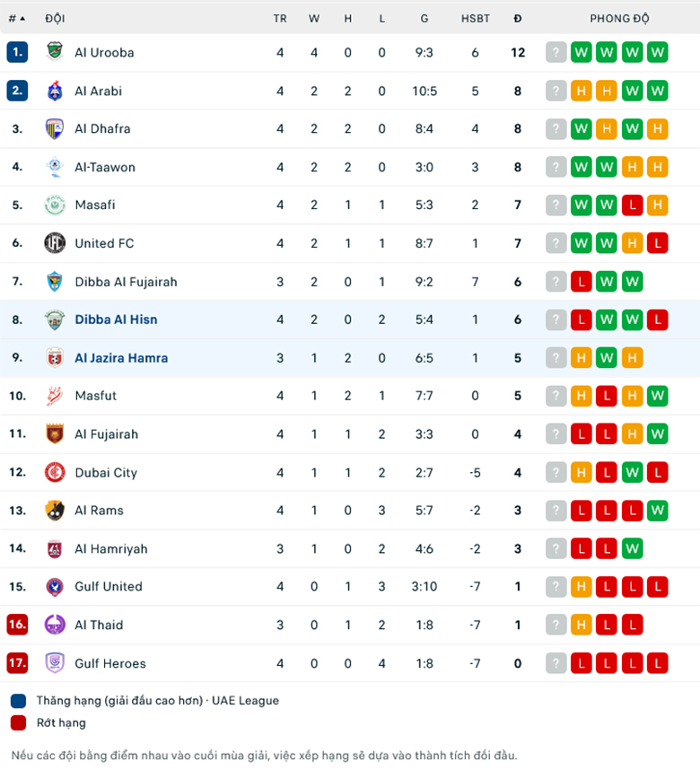Viewport: 700px width, 770px height.
Task: Click the Al-Taawon team name
Action: 105,167
